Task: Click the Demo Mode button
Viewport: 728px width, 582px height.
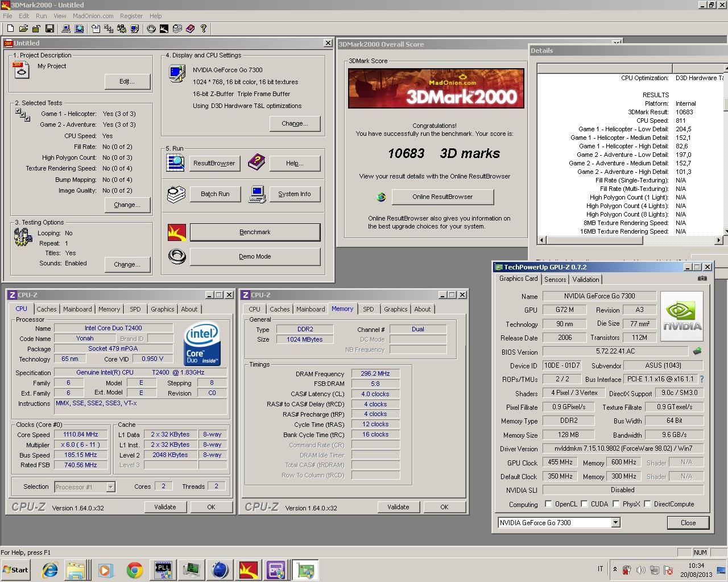Action: click(x=255, y=256)
